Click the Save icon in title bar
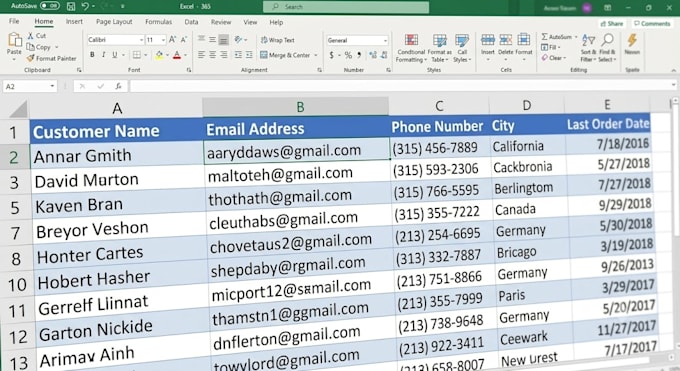 [71, 6]
